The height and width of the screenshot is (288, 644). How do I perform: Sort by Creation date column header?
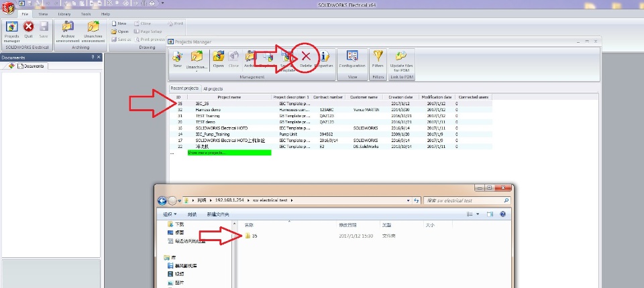(x=400, y=97)
